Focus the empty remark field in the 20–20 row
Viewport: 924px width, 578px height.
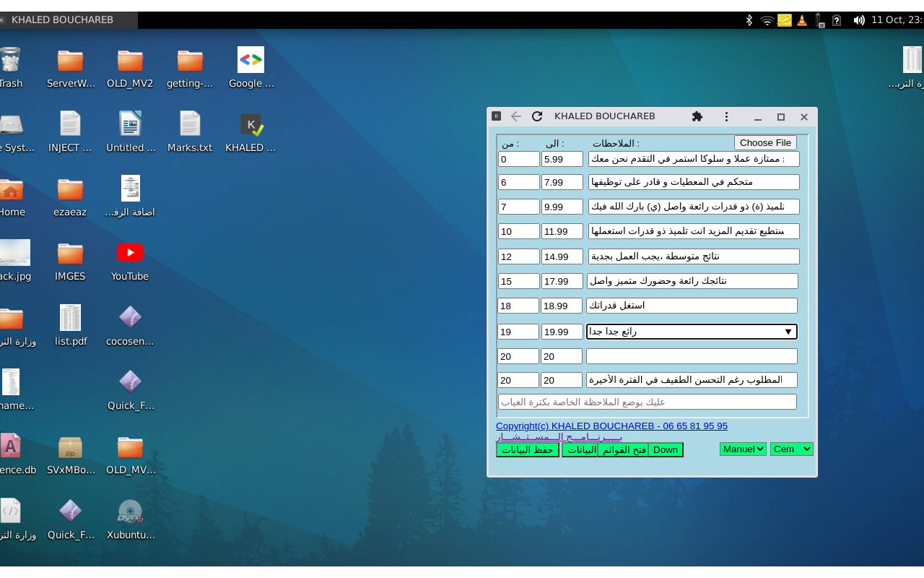pos(692,356)
